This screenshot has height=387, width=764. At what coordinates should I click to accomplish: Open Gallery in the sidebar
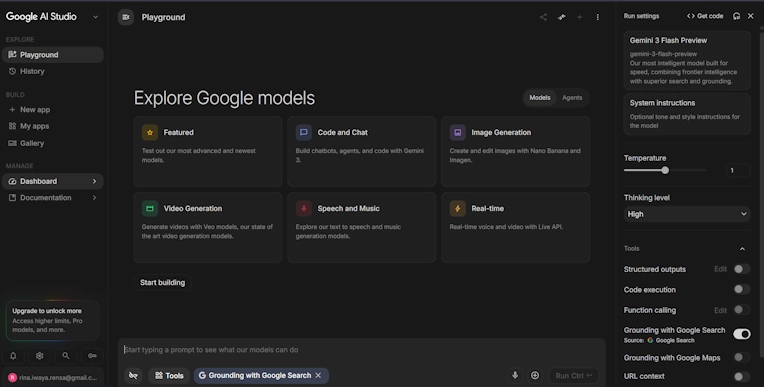click(53, 143)
